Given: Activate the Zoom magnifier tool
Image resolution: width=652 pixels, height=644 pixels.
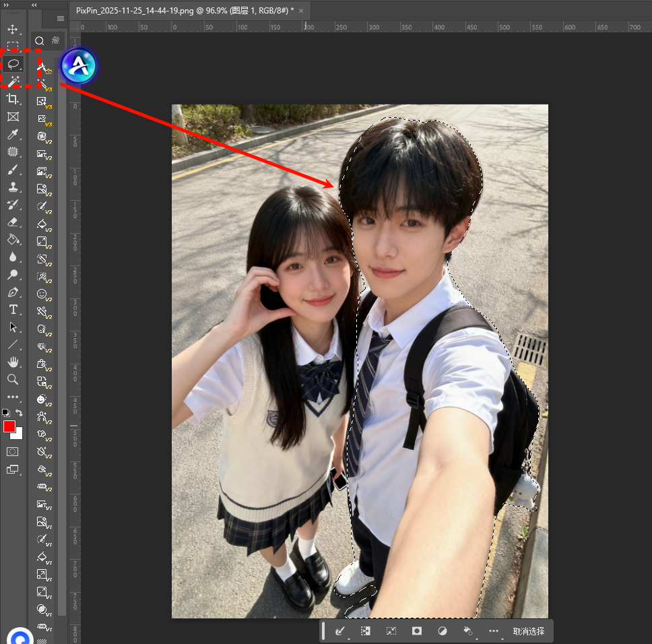Looking at the screenshot, I should click(13, 380).
